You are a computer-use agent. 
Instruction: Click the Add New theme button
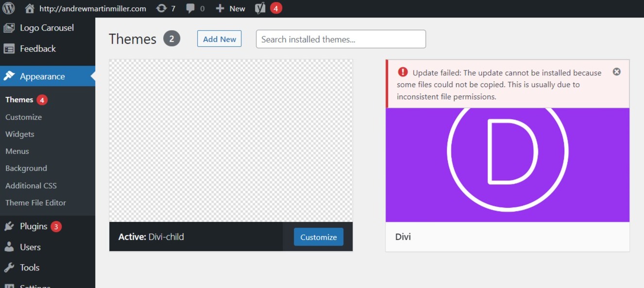219,39
